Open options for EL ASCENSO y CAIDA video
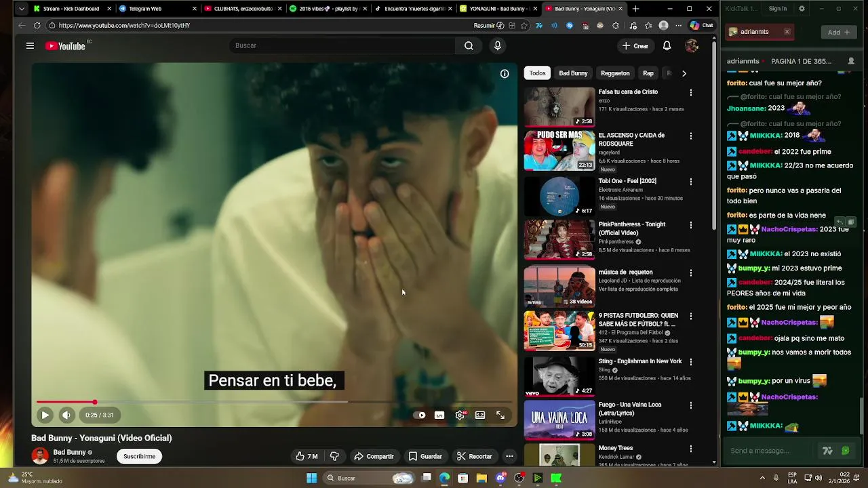Image resolution: width=868 pixels, height=488 pixels. click(691, 136)
